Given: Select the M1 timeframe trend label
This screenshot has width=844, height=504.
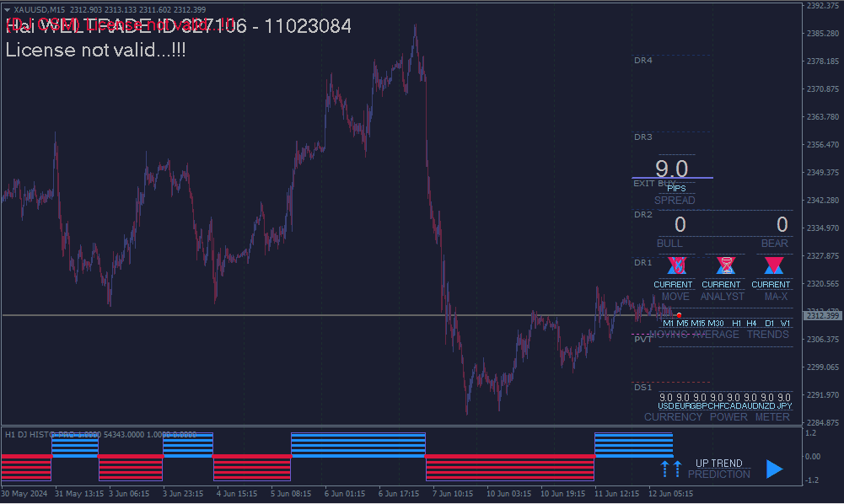Looking at the screenshot, I should 668,324.
